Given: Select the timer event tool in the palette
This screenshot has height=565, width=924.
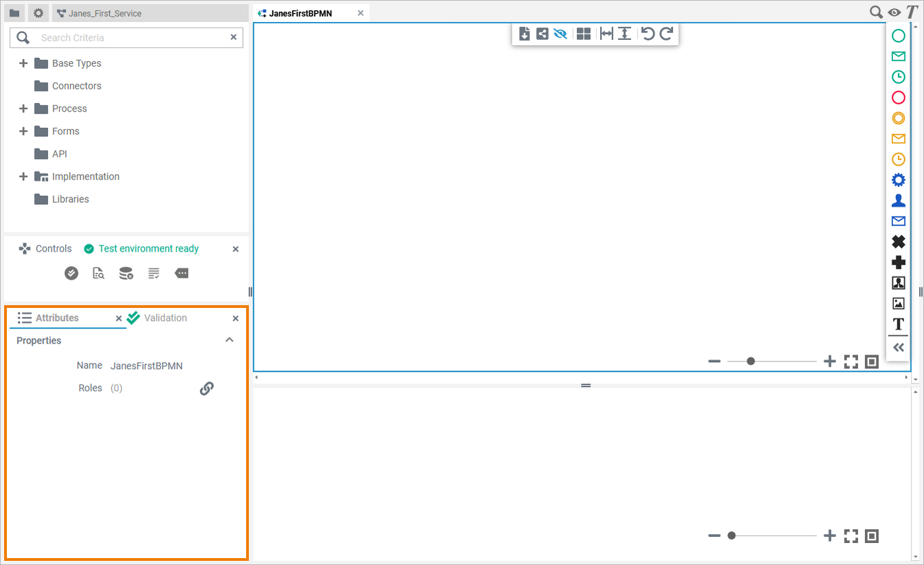Looking at the screenshot, I should (898, 76).
